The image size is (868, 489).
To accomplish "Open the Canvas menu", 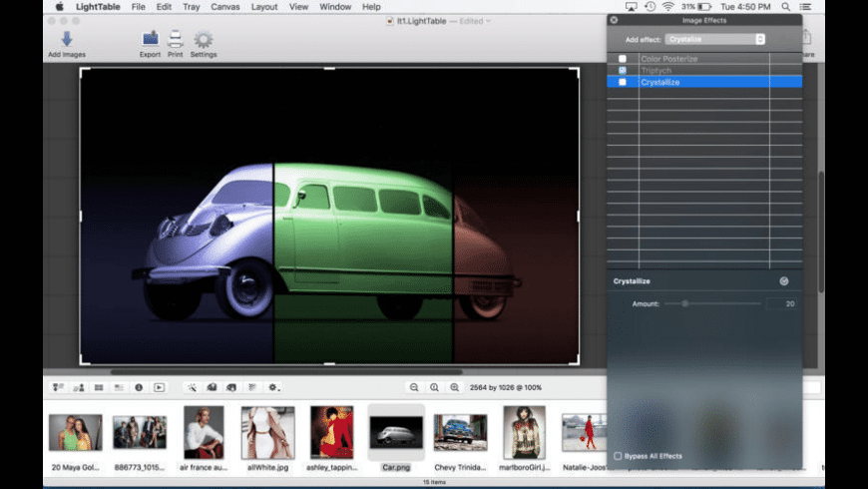I will point(225,7).
